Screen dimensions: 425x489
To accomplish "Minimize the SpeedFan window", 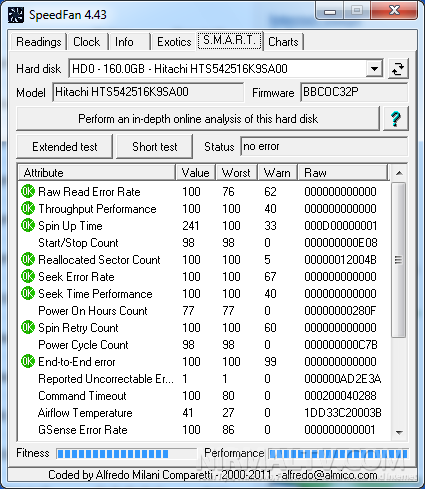I will point(330,12).
